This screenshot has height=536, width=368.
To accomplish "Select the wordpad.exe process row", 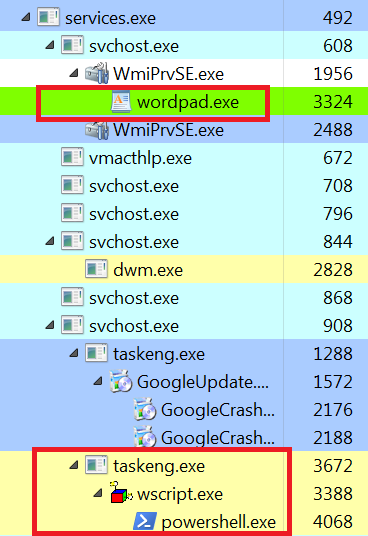I will (184, 102).
